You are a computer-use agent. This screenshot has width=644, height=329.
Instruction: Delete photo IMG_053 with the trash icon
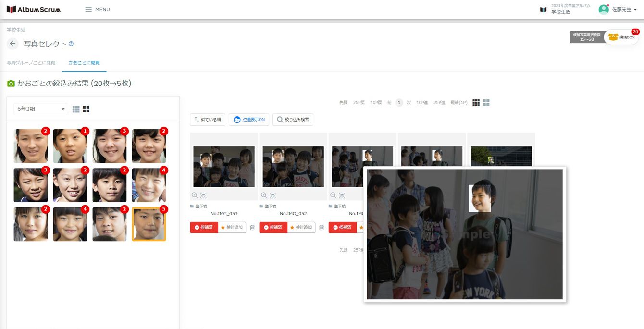252,228
